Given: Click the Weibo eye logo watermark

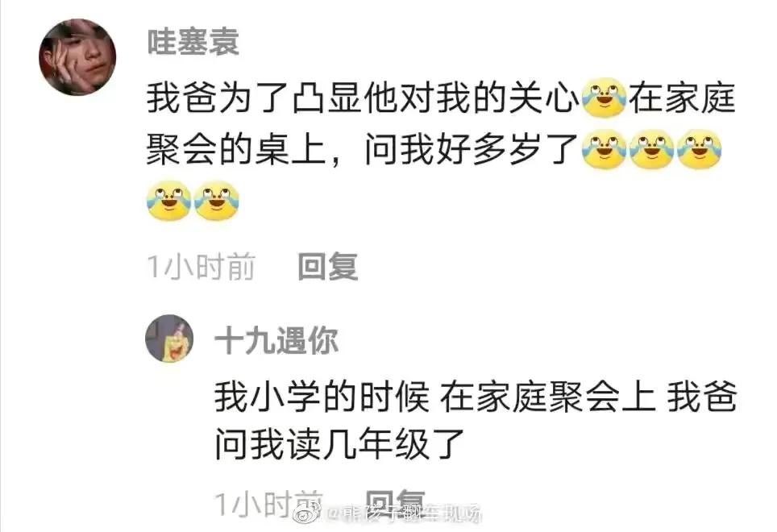Looking at the screenshot, I should [308, 515].
